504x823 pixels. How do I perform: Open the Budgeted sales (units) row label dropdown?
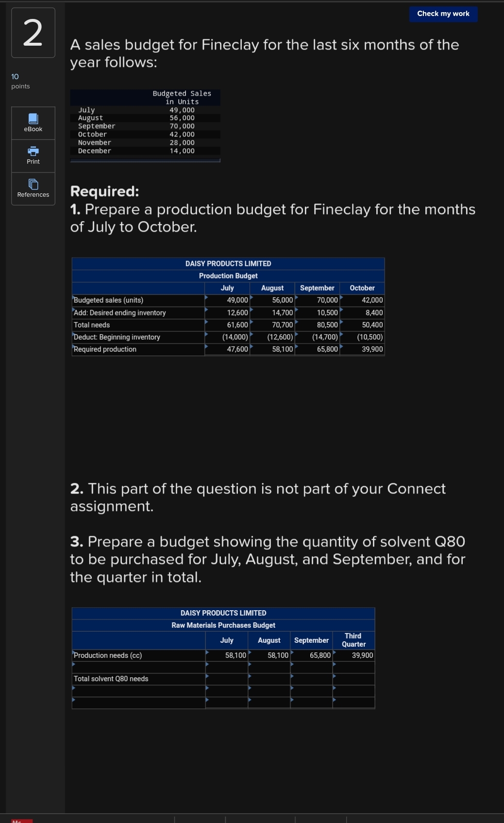(x=138, y=300)
